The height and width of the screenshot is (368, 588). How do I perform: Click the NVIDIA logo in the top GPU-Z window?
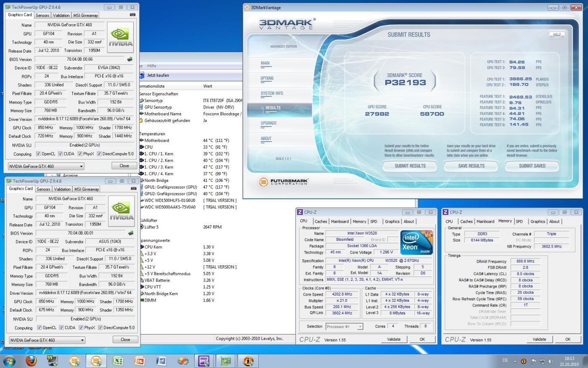(x=121, y=37)
